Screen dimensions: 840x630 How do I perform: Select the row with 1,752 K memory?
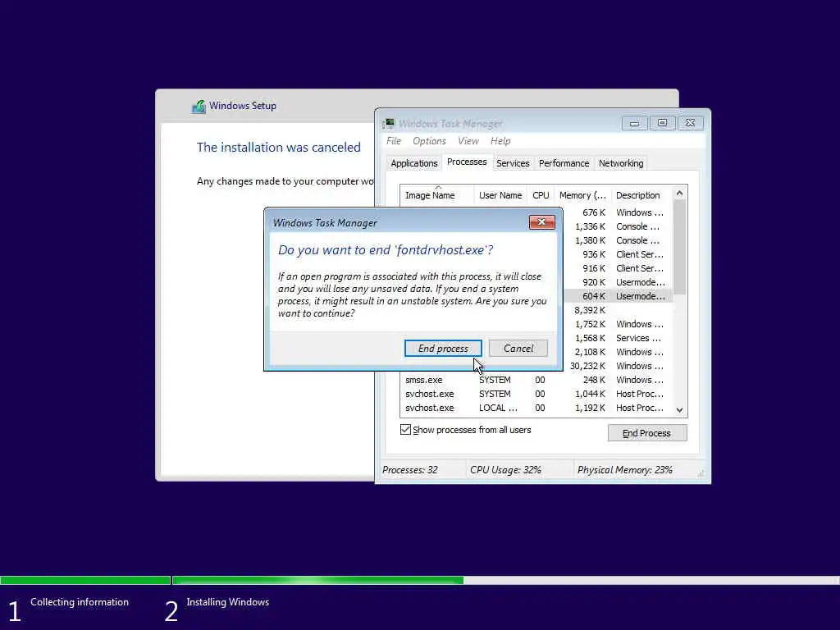pos(619,324)
